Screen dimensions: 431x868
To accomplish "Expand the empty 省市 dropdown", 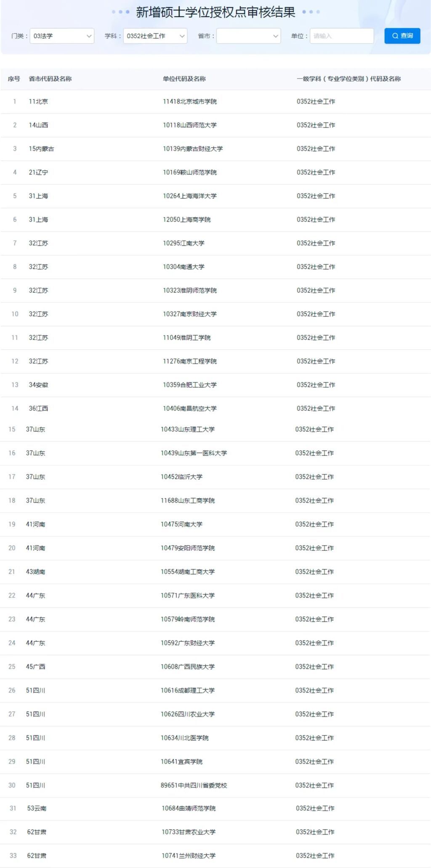I will pos(248,36).
